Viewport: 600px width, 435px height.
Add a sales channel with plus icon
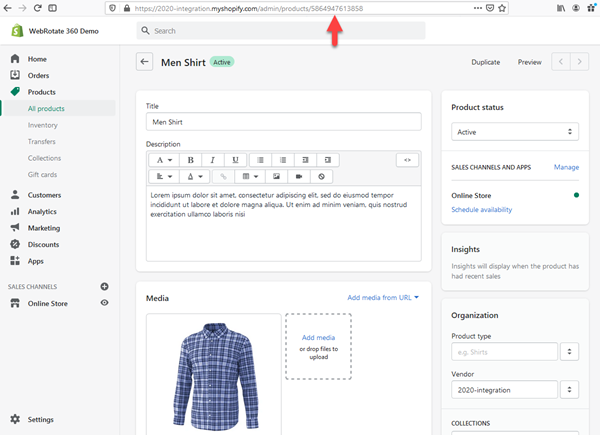point(104,287)
